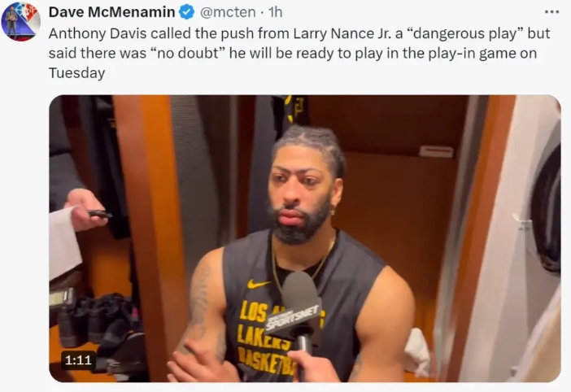Click the sneakers in the locker
This screenshot has width=571, height=392.
[x=97, y=324]
